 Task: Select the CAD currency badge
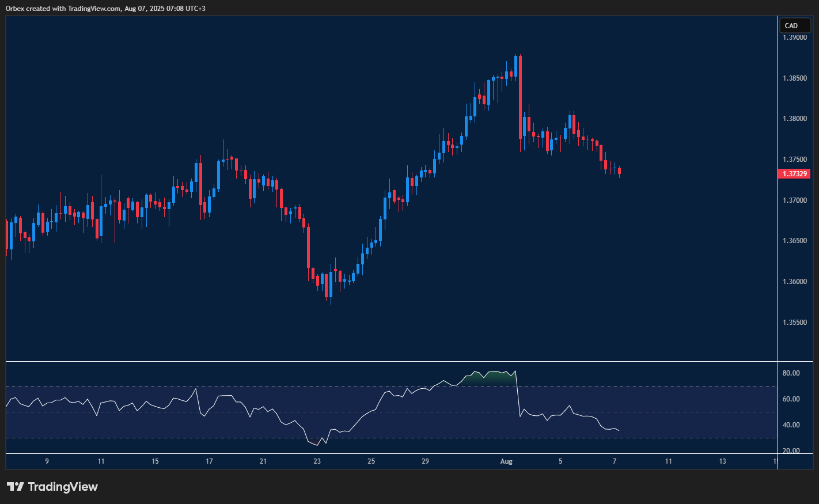(795, 25)
